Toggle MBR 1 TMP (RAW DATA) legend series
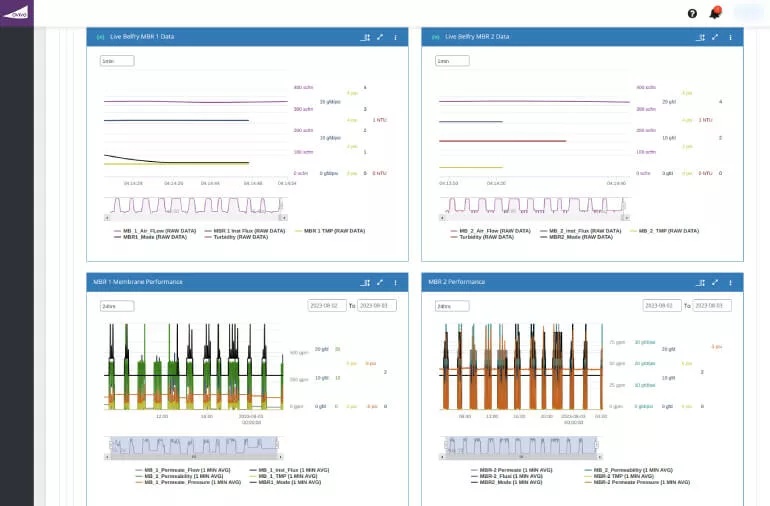770x506 pixels. (x=330, y=231)
